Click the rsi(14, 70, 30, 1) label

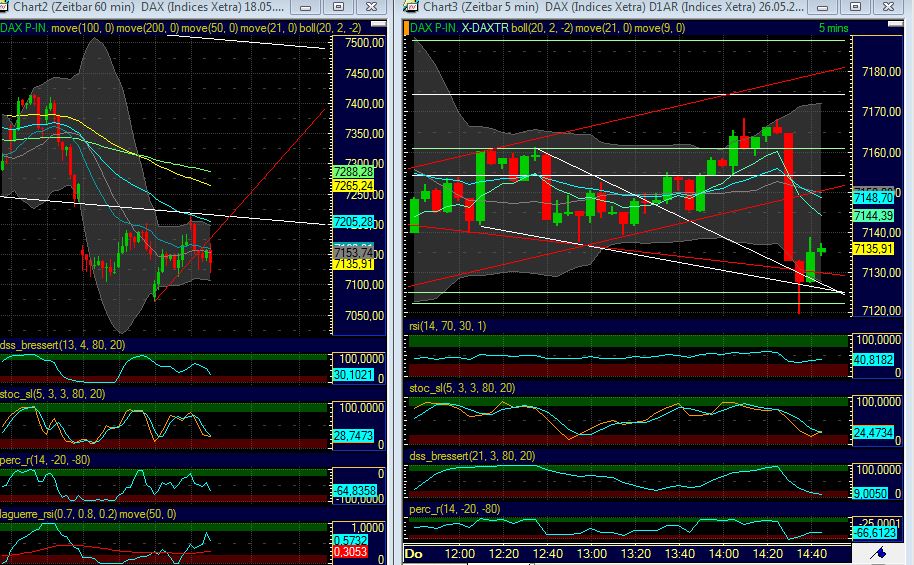447,325
